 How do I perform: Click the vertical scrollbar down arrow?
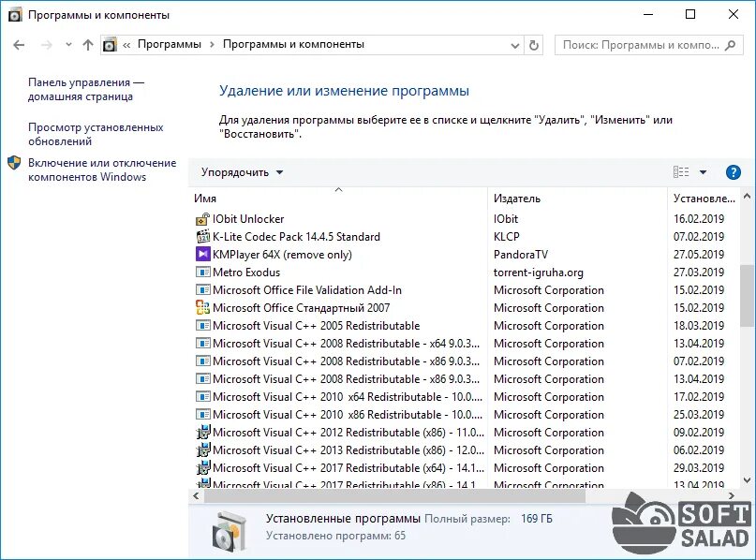[x=747, y=480]
